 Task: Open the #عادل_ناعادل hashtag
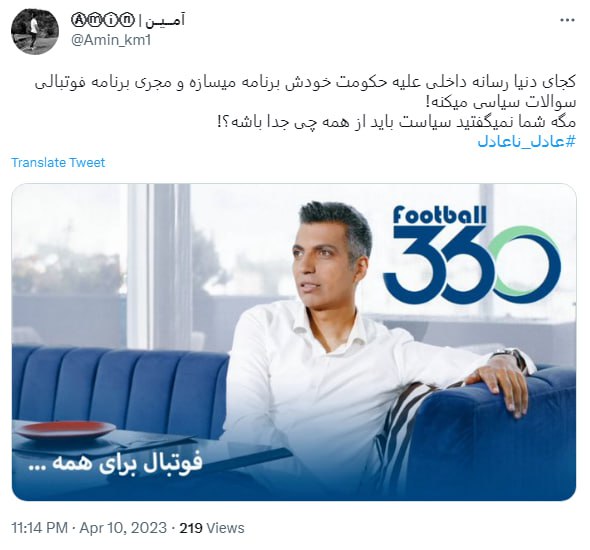(x=526, y=141)
